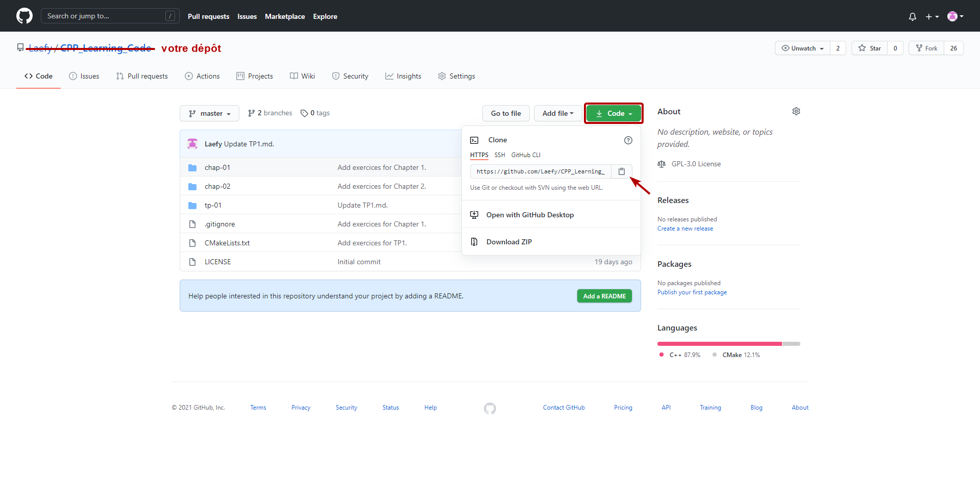Open the footer Status link
The image size is (980, 480).
390,408
